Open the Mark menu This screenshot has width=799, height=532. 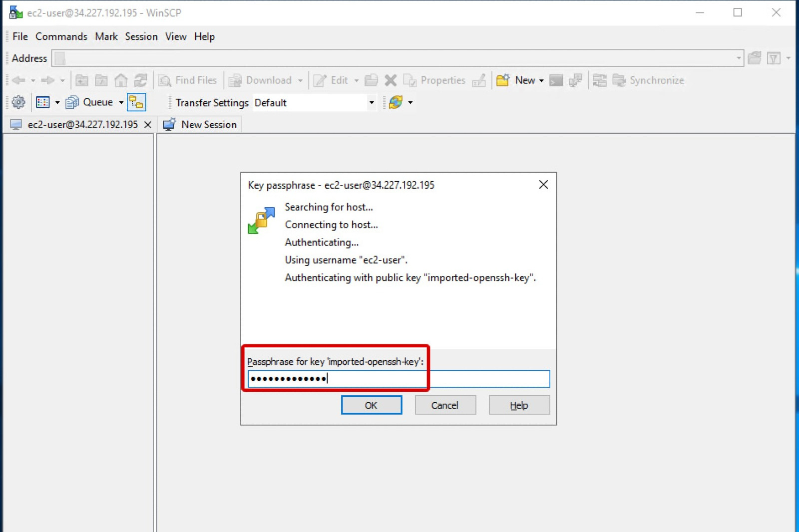(x=106, y=36)
